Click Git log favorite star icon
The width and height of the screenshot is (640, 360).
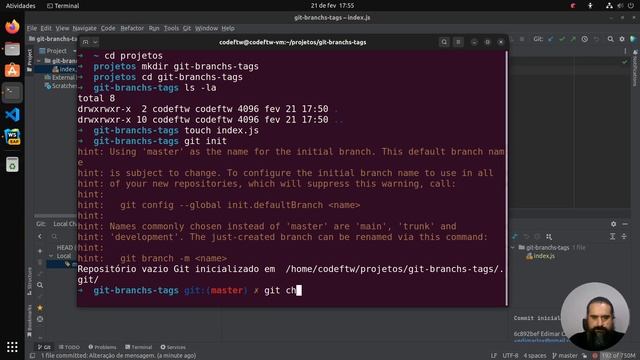(x=40, y=307)
